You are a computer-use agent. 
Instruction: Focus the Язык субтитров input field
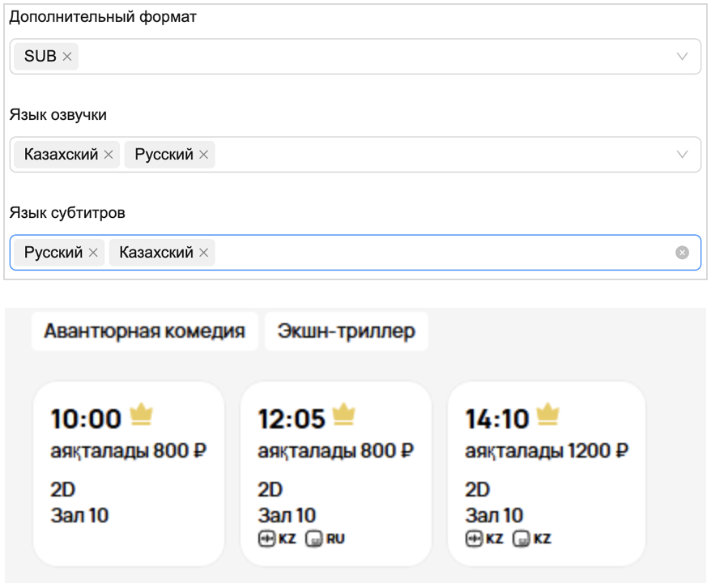[x=437, y=253]
